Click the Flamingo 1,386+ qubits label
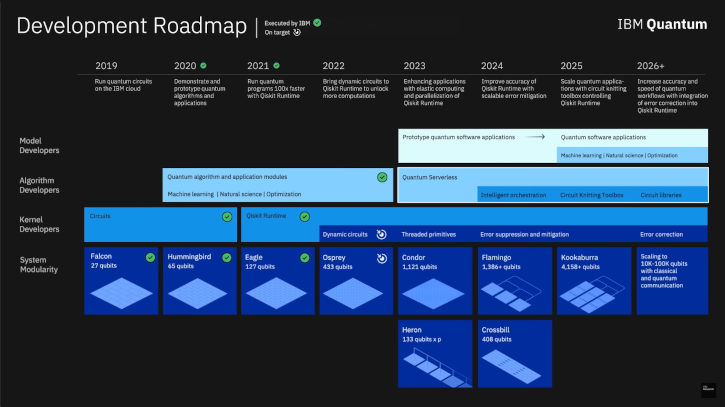 click(501, 262)
